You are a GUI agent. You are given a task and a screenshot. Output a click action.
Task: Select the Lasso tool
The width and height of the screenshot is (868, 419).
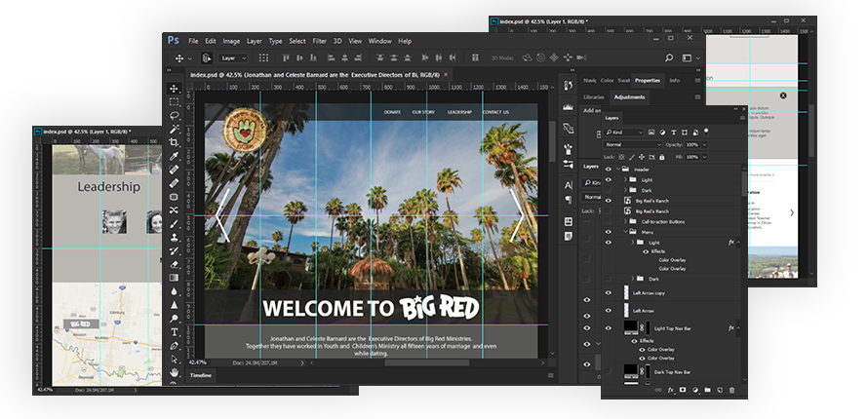coord(174,115)
